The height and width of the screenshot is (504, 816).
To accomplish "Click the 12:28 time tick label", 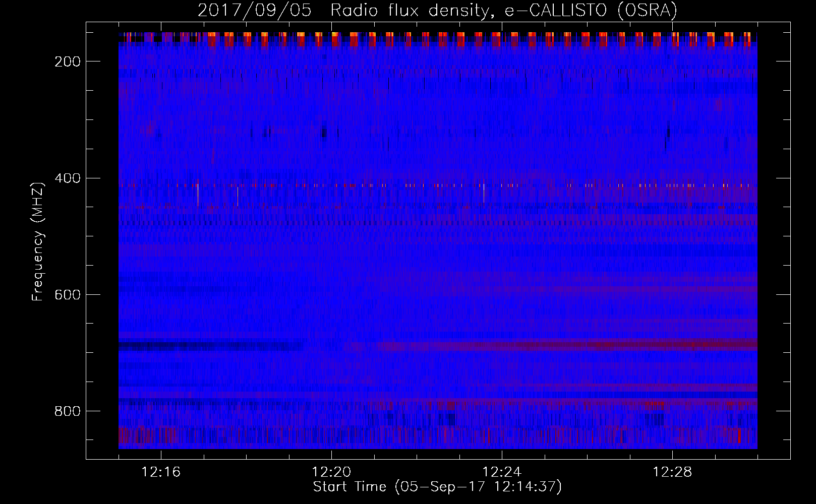I will pos(672,472).
